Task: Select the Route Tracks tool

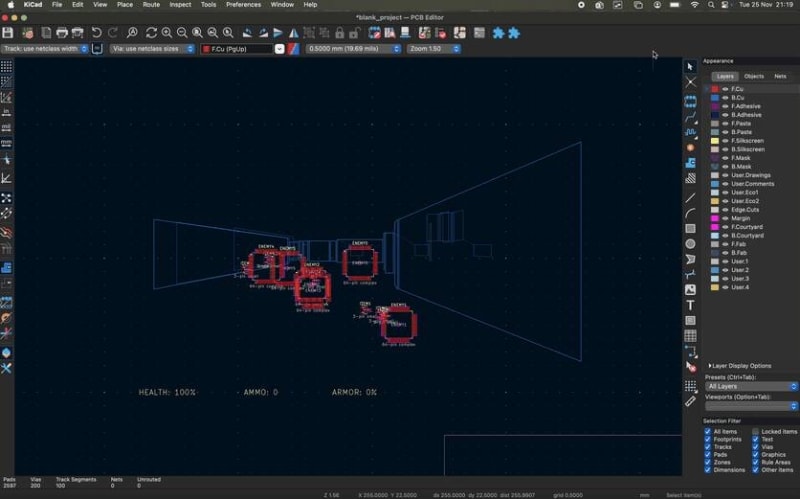Action: click(690, 117)
